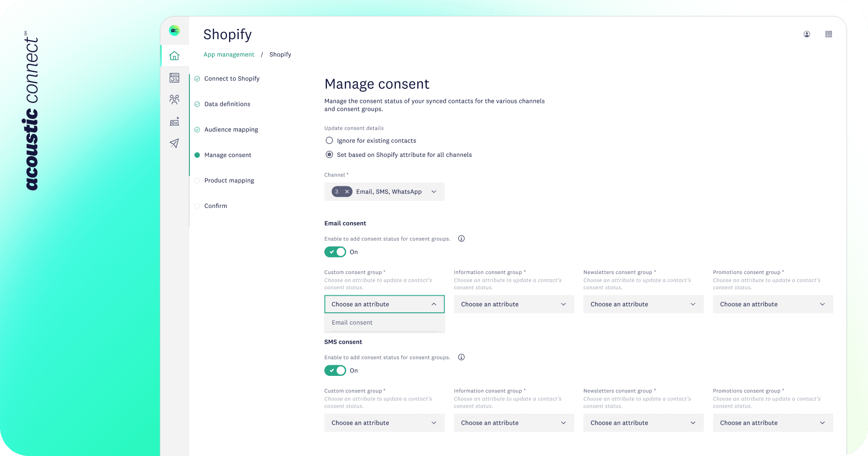Screen dimensions: 868x456
Task: Clear the selected channels with the X chip
Action: [x=347, y=192]
